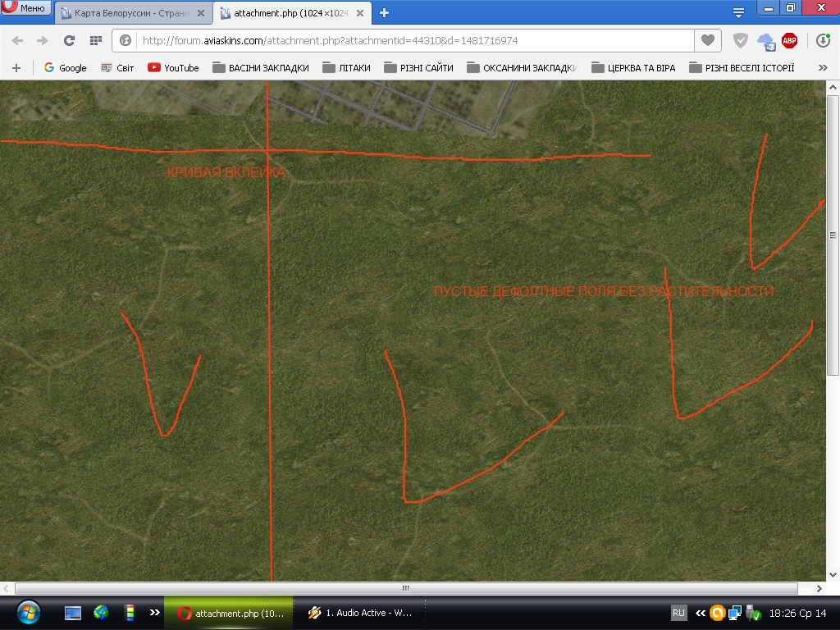Expand the quick launch overflow chevron
The width and height of the screenshot is (840, 630).
[155, 612]
